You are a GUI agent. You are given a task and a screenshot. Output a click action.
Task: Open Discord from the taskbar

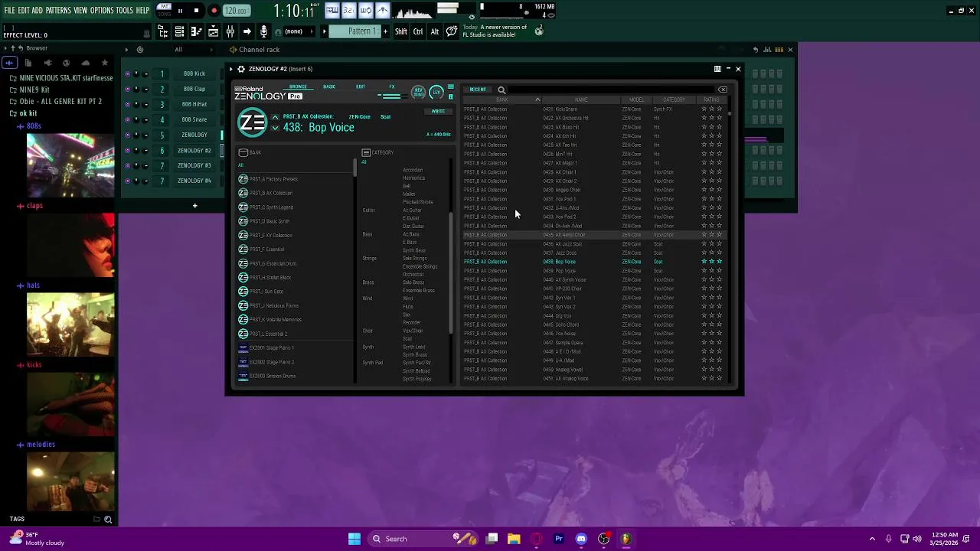(x=581, y=539)
